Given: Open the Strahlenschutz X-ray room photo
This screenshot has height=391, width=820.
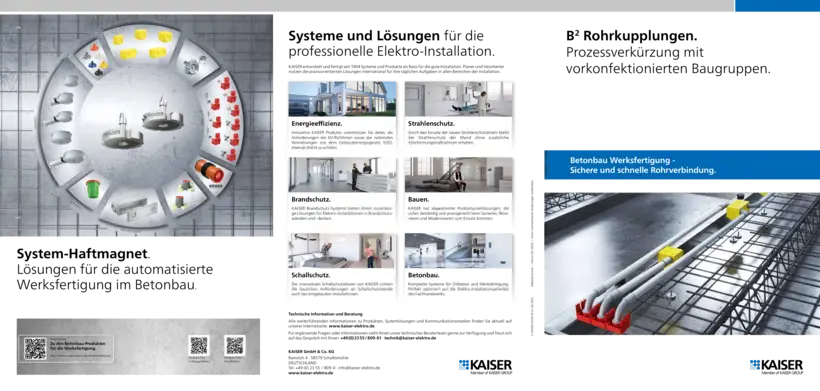Looking at the screenshot, I should pos(459,98).
